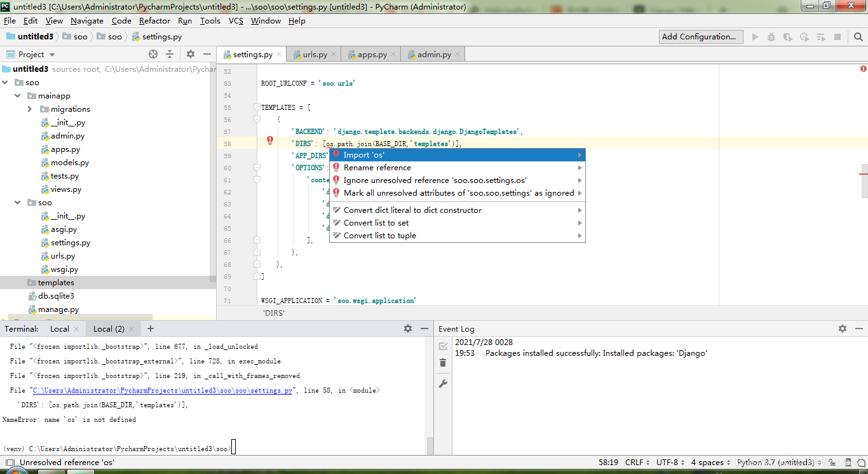Image resolution: width=868 pixels, height=474 pixels.
Task: Click the Python 3.7 interpreter in status bar
Action: point(775,463)
